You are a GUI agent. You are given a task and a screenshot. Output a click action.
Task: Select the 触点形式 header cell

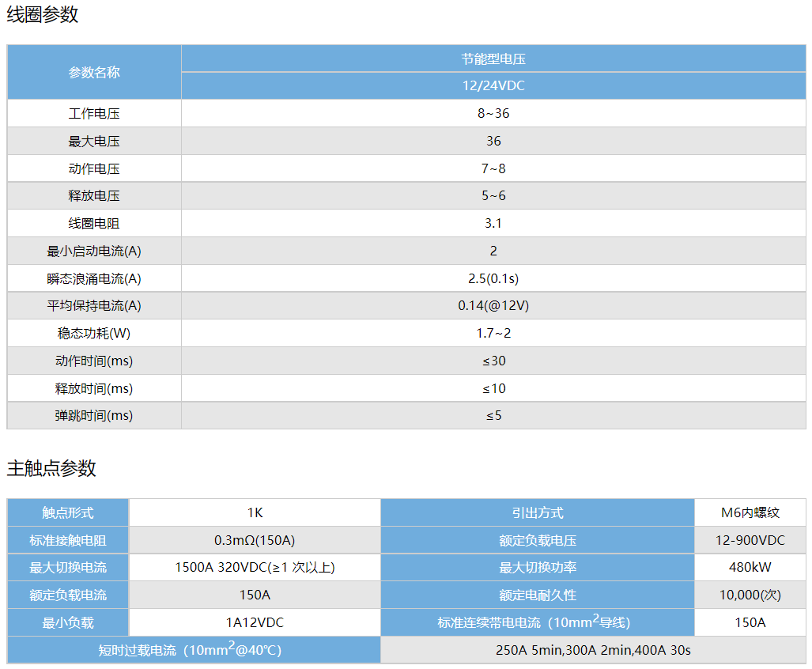tap(68, 512)
